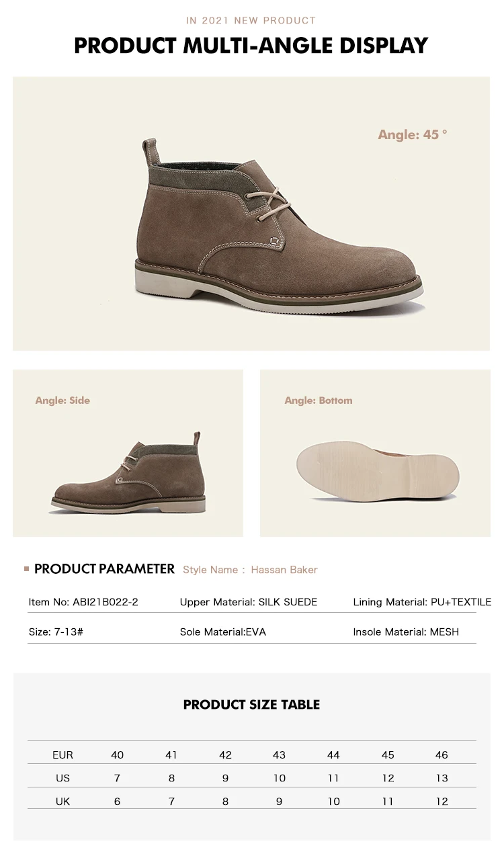Click the small square bullet before PRODUCT PARAMETER
Screen dimensions: 504x856
(27, 569)
